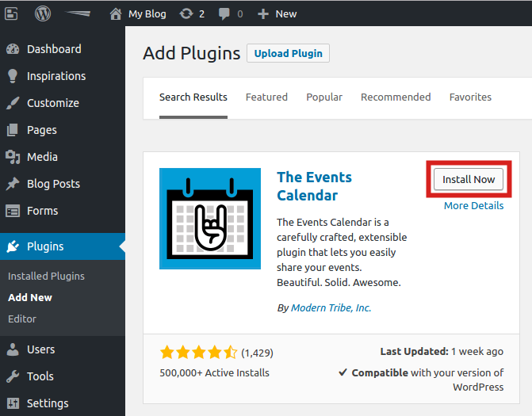Open the top-left admin bar menu icon

point(13,13)
